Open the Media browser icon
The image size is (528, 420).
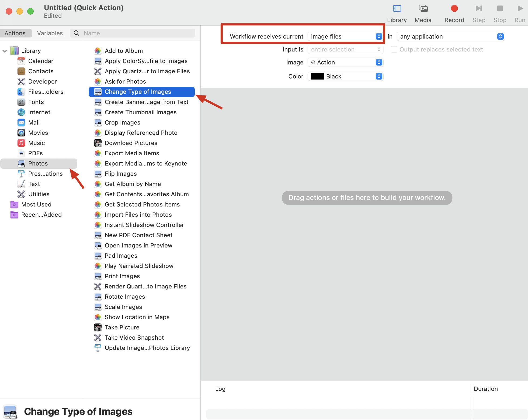click(423, 9)
